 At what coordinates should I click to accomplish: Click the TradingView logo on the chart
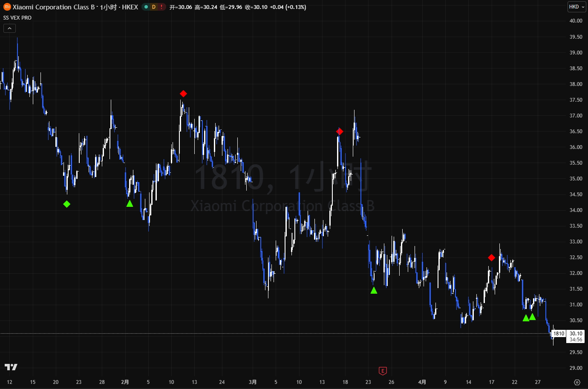(11, 367)
